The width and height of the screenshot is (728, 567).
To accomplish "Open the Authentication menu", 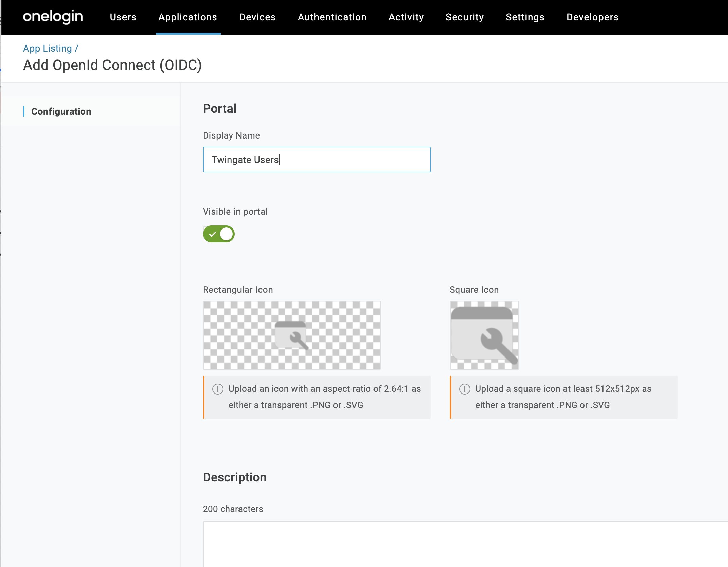I will pos(332,17).
